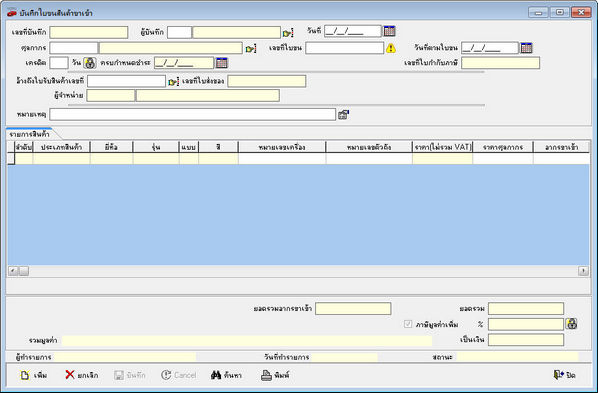598x393 pixels.
Task: Click the ลำดับ column header
Action: pos(24,147)
